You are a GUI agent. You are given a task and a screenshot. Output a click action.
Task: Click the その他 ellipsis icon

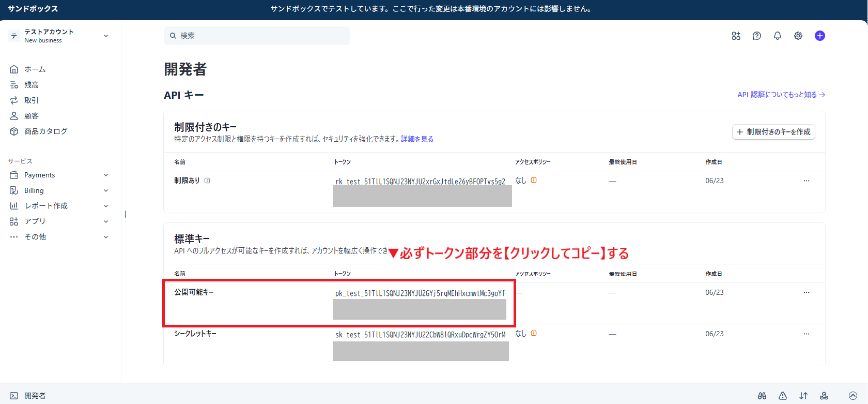(x=14, y=237)
